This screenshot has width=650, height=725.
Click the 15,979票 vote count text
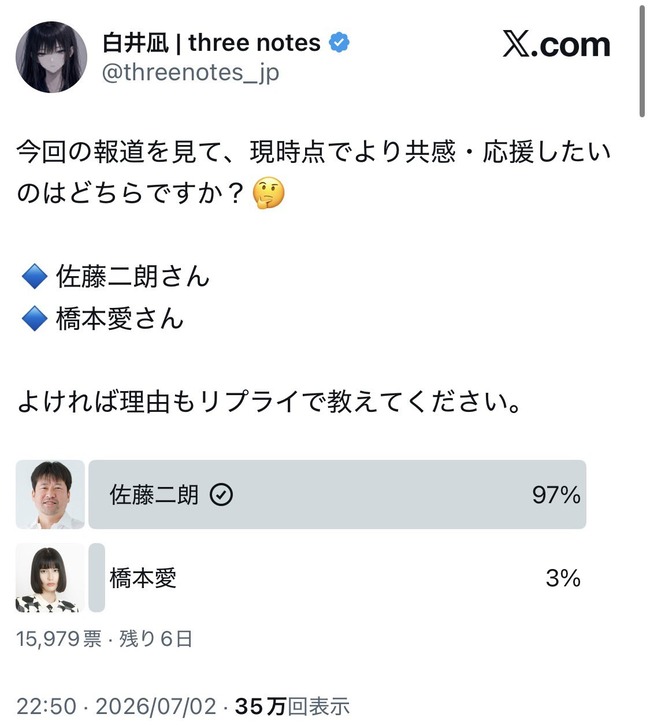click(x=59, y=639)
